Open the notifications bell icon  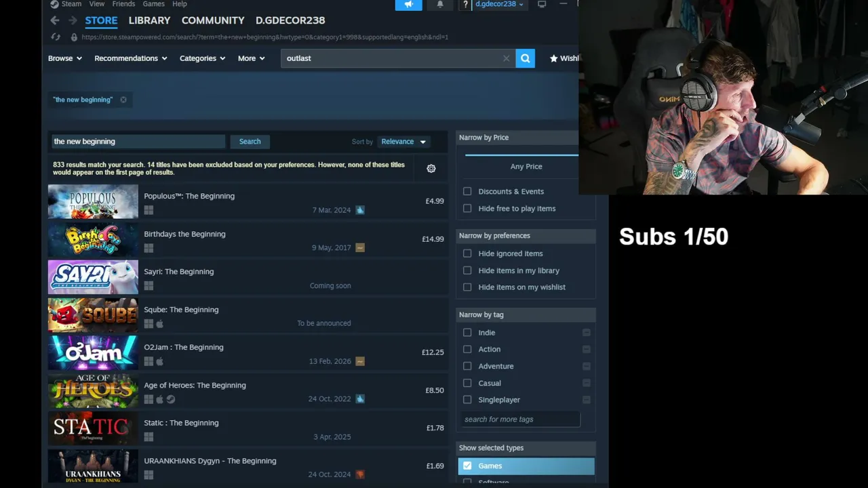440,5
